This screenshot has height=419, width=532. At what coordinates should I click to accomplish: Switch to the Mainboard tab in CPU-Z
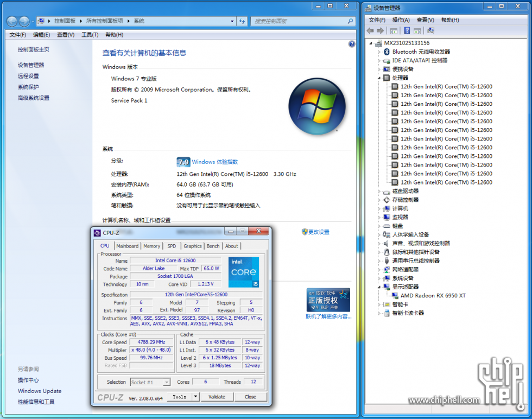click(x=127, y=246)
